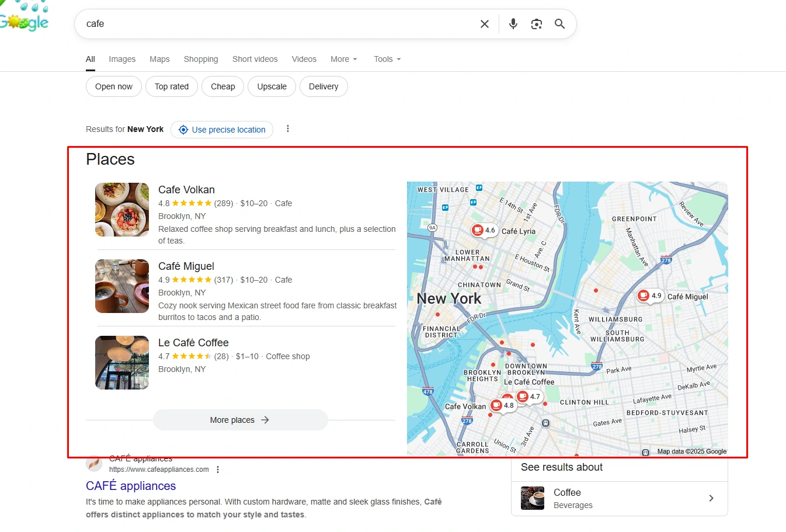Expand the More dropdown
The height and width of the screenshot is (532, 786).
coord(343,59)
